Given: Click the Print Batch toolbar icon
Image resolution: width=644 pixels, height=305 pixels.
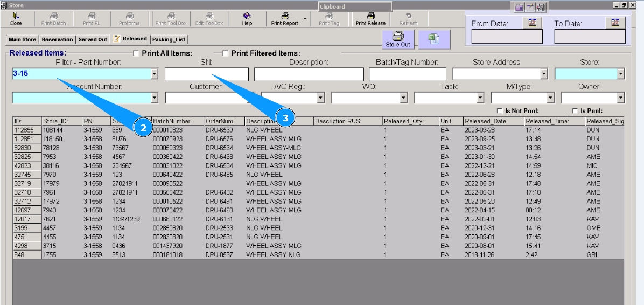Looking at the screenshot, I should (53, 19).
